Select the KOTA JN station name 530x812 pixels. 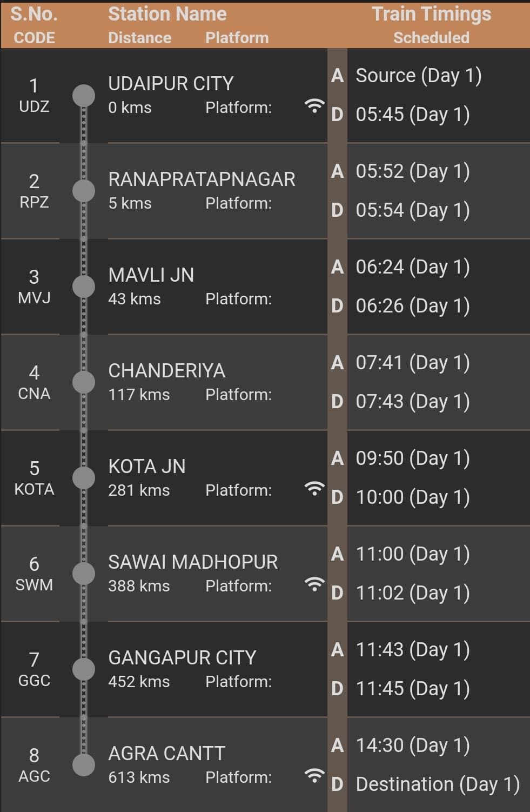[x=147, y=467]
